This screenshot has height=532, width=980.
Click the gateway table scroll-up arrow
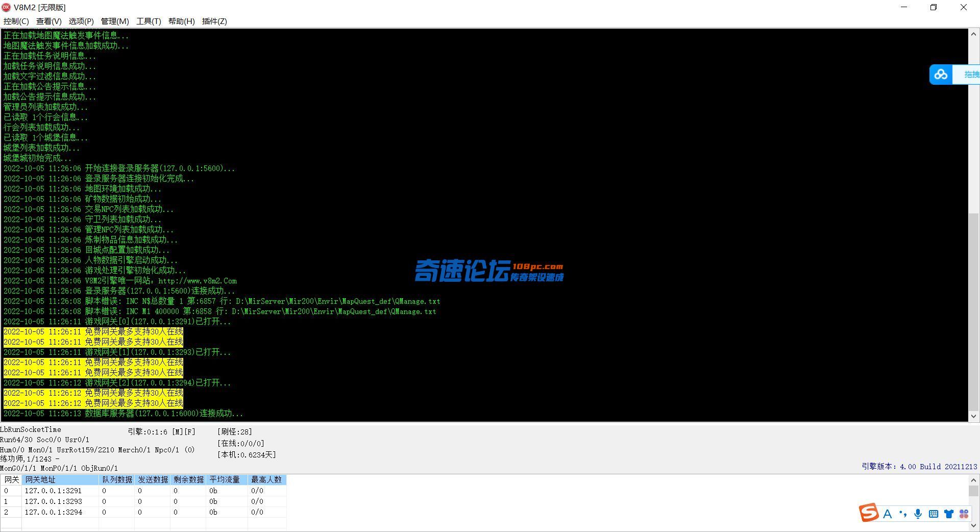[973, 480]
